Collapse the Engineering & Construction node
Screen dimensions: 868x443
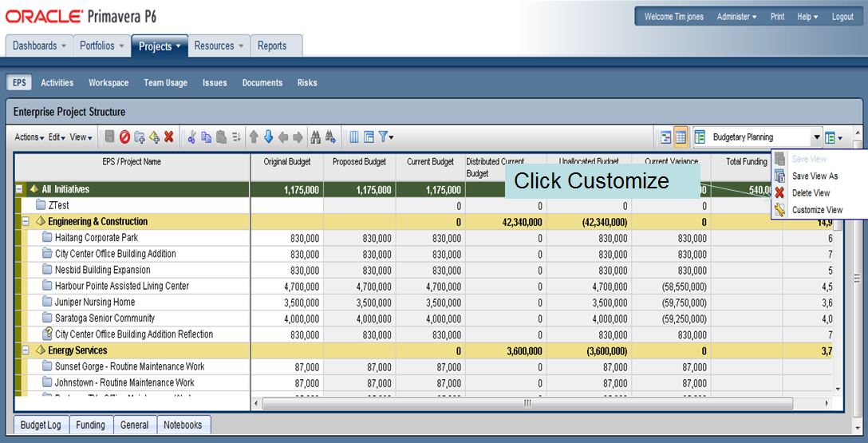(26, 222)
